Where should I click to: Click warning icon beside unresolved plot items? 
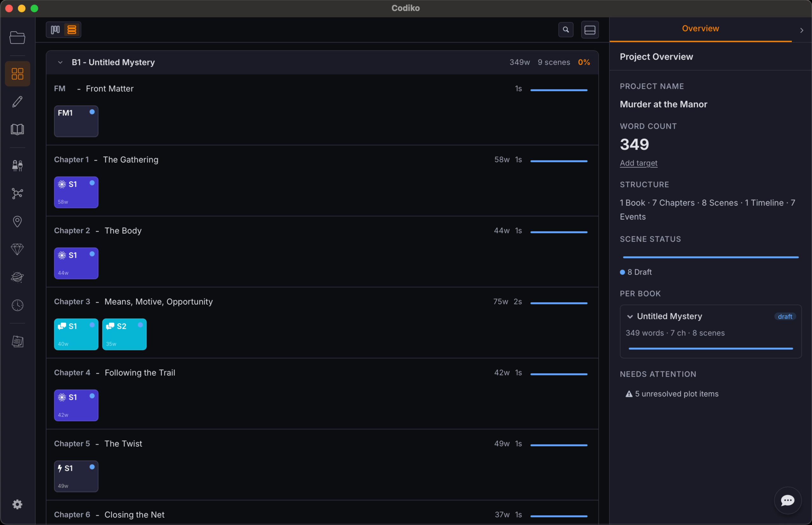coord(629,394)
